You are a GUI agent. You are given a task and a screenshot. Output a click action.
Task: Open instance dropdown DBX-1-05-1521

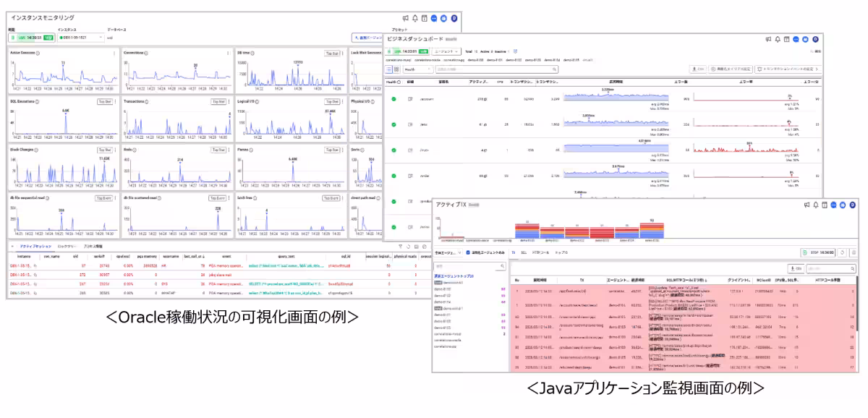[x=81, y=36]
